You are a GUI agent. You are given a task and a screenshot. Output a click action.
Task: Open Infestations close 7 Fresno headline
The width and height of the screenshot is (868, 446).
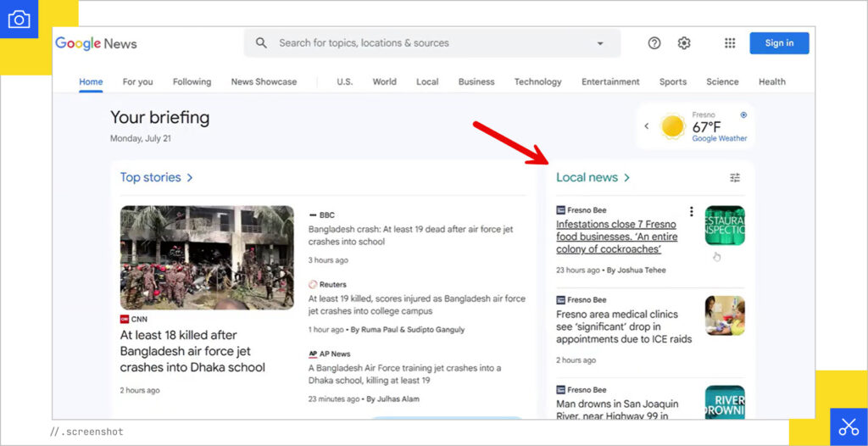[617, 237]
